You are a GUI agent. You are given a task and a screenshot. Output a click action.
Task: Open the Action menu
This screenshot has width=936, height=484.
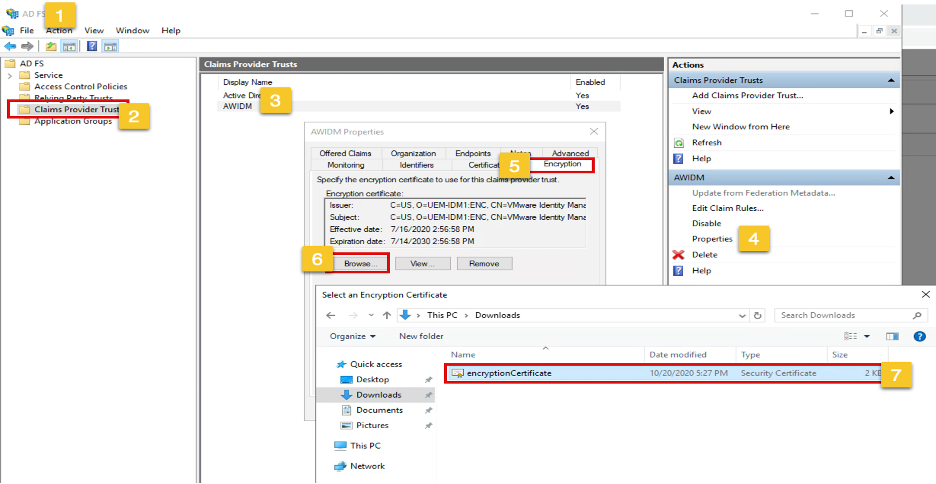[59, 31]
